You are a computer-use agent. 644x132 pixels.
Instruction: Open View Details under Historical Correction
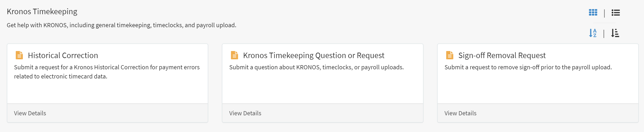pos(30,113)
